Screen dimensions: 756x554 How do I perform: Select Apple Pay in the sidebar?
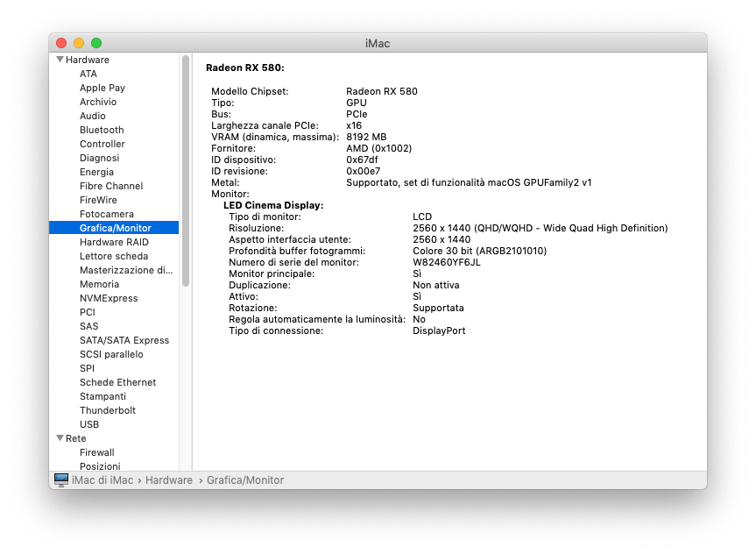pyautogui.click(x=102, y=88)
